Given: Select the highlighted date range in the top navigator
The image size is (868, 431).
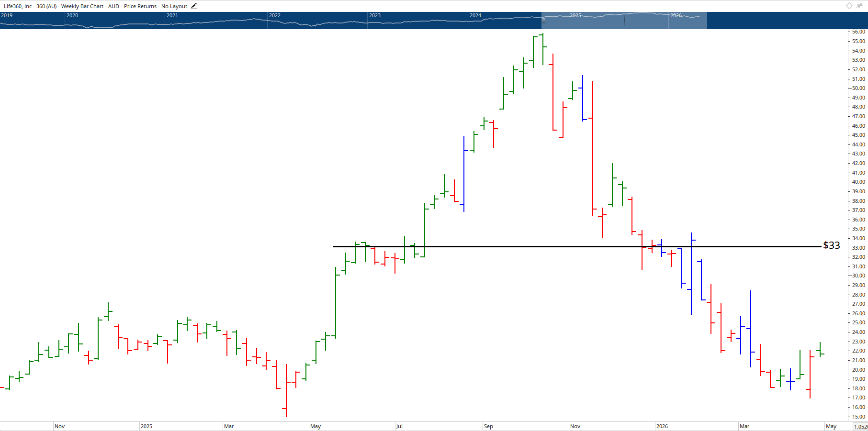Looking at the screenshot, I should pyautogui.click(x=622, y=20).
